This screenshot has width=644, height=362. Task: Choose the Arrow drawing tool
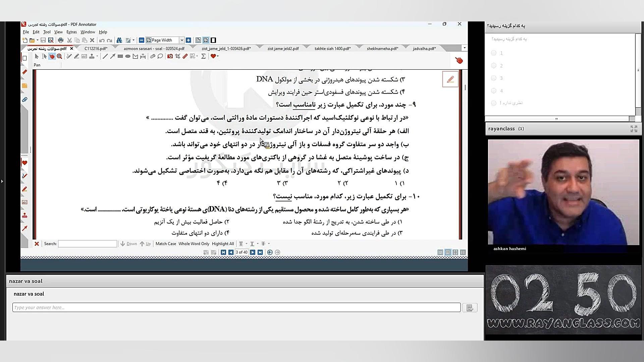pos(113,56)
